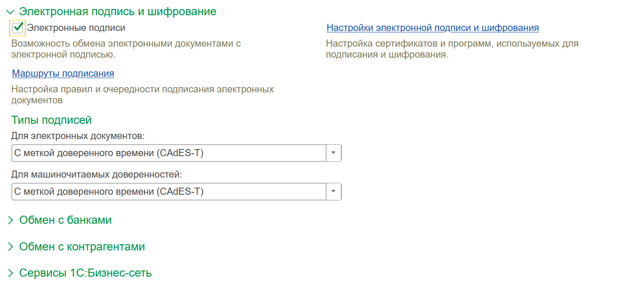The image size is (644, 299).
Task: Expand the chevron beside "Сервисы 1С:Бизнес-сеть"
Action: [10, 273]
